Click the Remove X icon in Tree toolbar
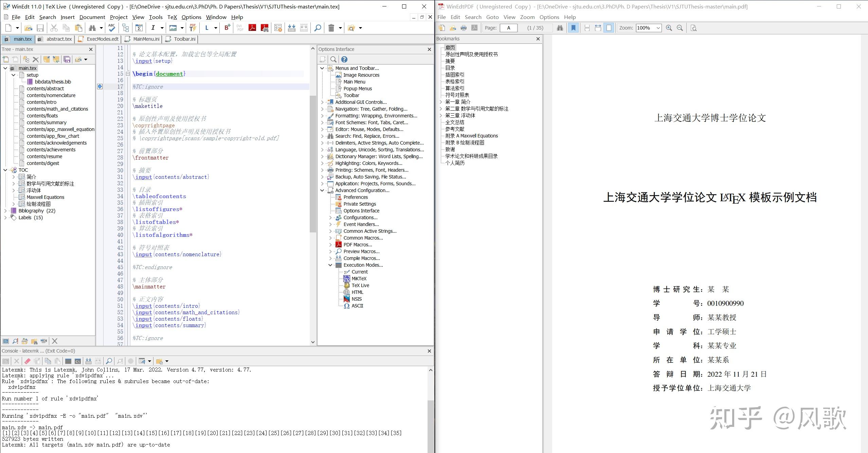 pos(36,59)
